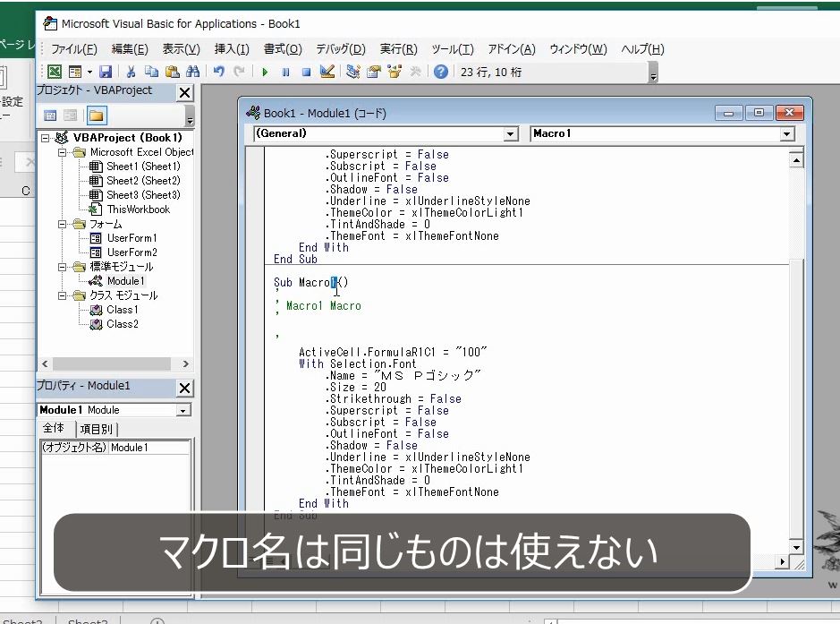Open the Properties Window toolbar icon
Screen dimensions: 840x624
click(x=373, y=72)
